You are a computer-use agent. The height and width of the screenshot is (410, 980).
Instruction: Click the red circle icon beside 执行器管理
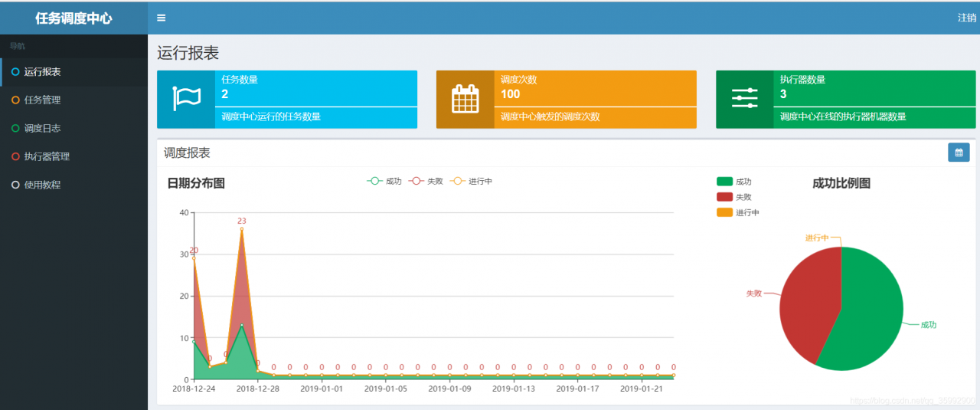[x=15, y=156]
